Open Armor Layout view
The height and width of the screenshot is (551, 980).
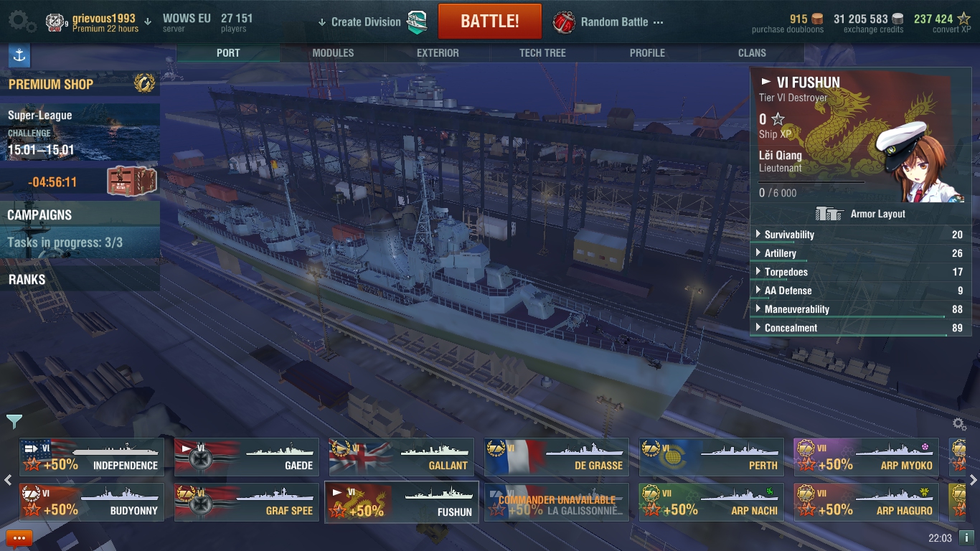(860, 214)
